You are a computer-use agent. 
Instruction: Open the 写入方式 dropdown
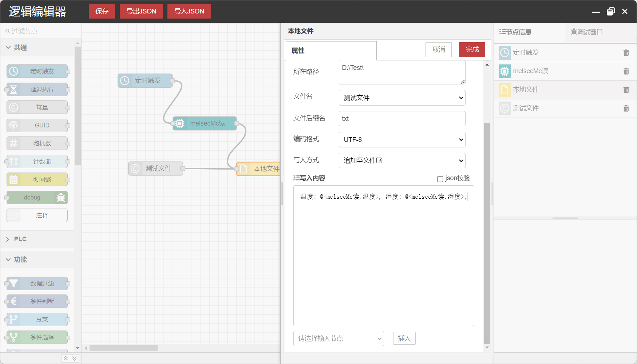click(402, 161)
